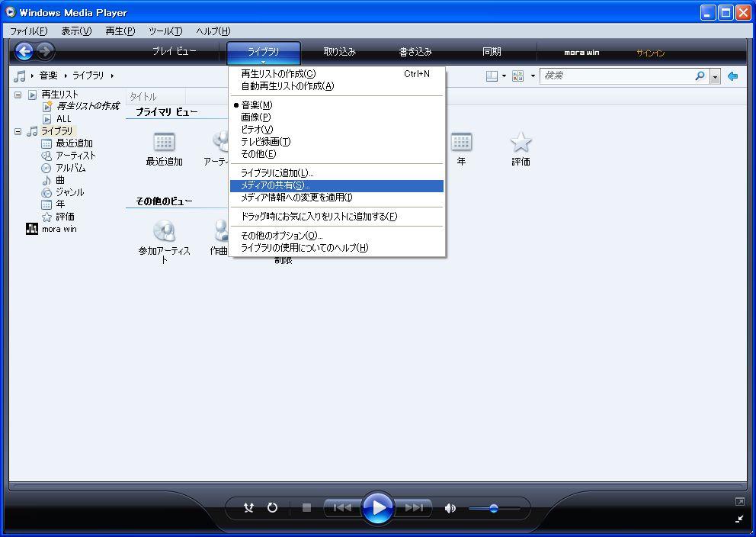Viewport: 756px width, 537px height.
Task: Click the search magnifier icon
Action: pyautogui.click(x=700, y=76)
